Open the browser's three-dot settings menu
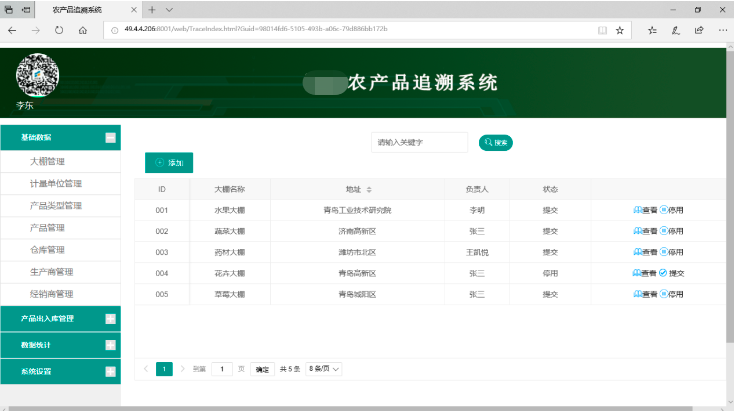The height and width of the screenshot is (411, 734). click(720, 30)
